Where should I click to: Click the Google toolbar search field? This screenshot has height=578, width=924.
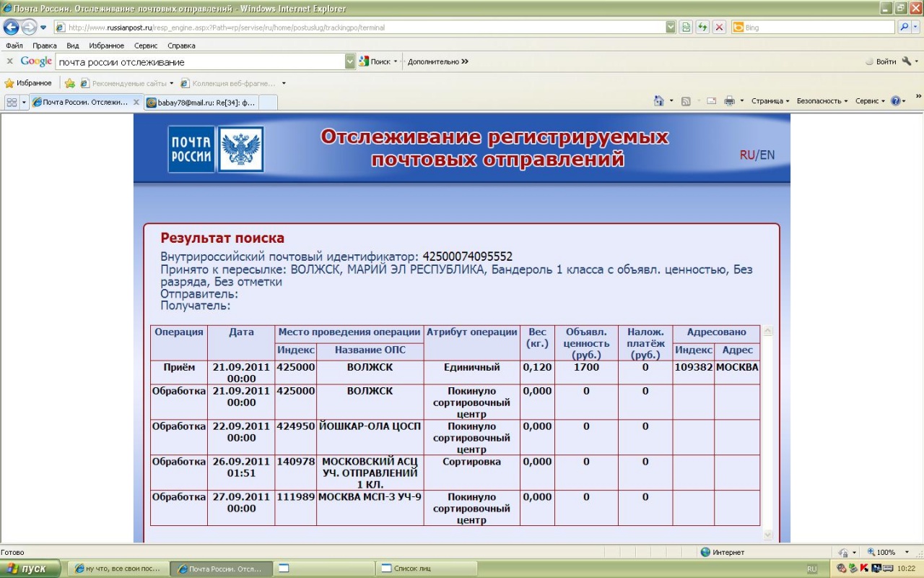click(200, 62)
